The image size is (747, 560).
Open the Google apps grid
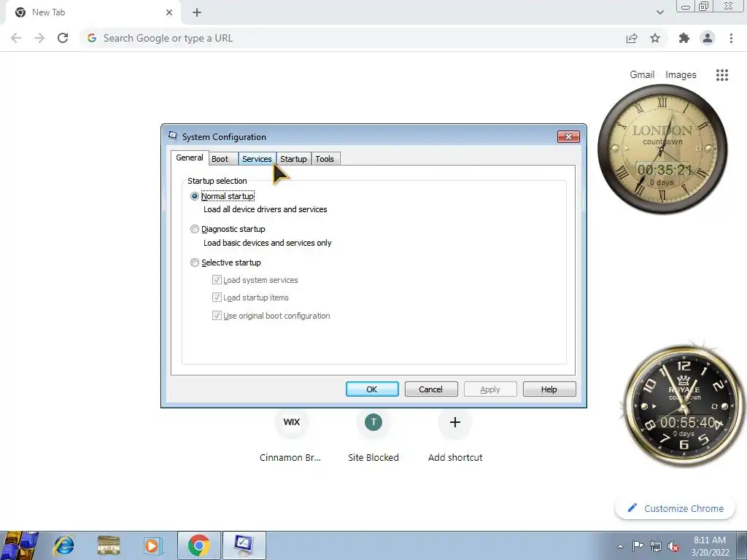[x=722, y=75]
